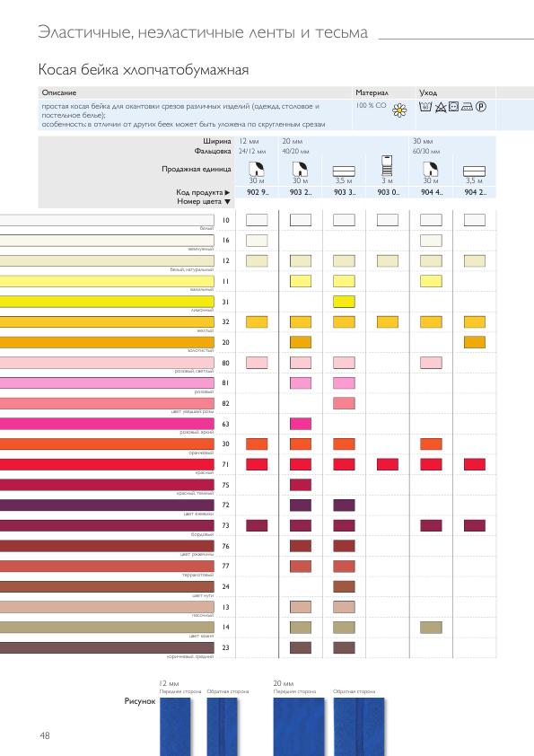Select the Уход column header
The image size is (534, 756).
[428, 92]
